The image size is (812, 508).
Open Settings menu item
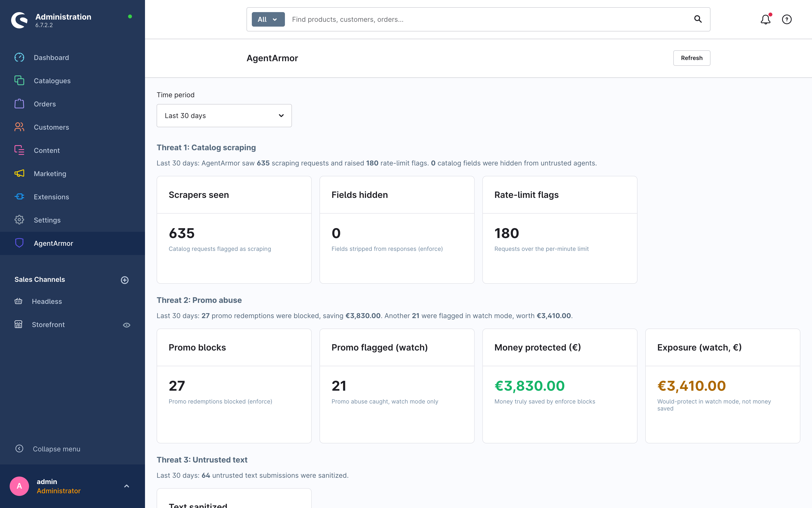pyautogui.click(x=72, y=220)
